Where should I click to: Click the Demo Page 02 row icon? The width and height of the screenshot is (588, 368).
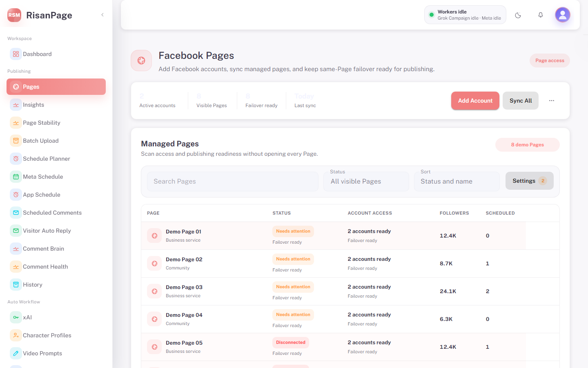(154, 263)
